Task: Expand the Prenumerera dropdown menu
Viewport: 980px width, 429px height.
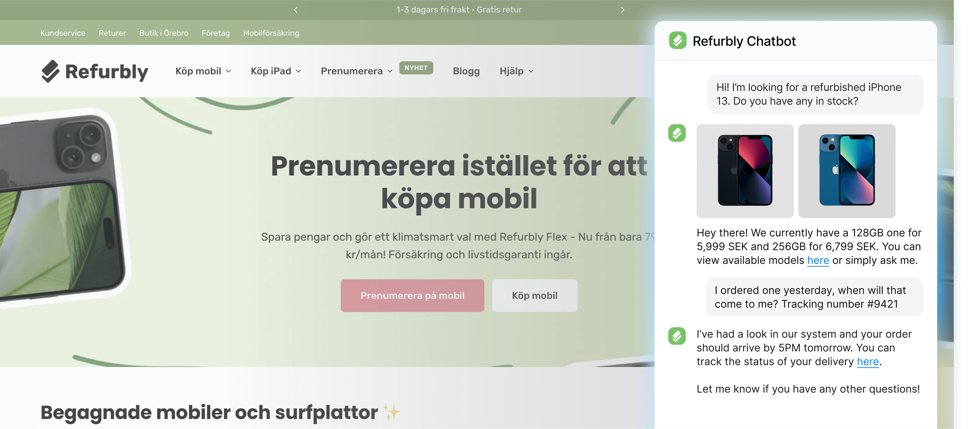Action: click(357, 71)
